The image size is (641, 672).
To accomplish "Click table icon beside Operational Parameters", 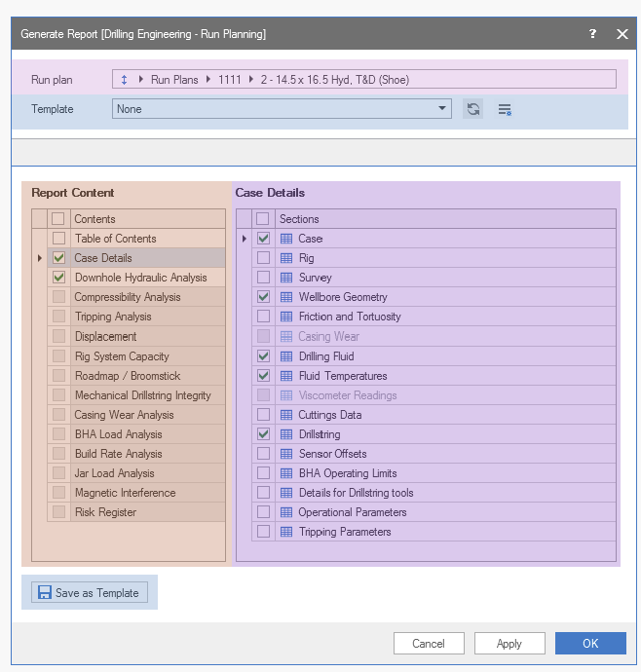I will (x=286, y=512).
